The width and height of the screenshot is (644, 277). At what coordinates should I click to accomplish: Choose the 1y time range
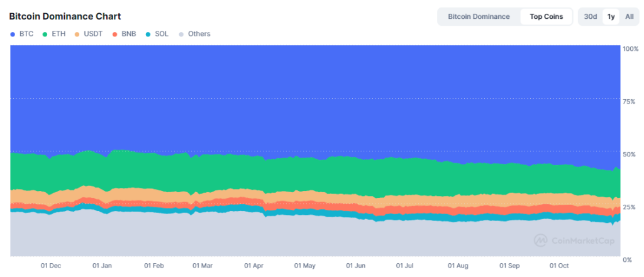[611, 17]
